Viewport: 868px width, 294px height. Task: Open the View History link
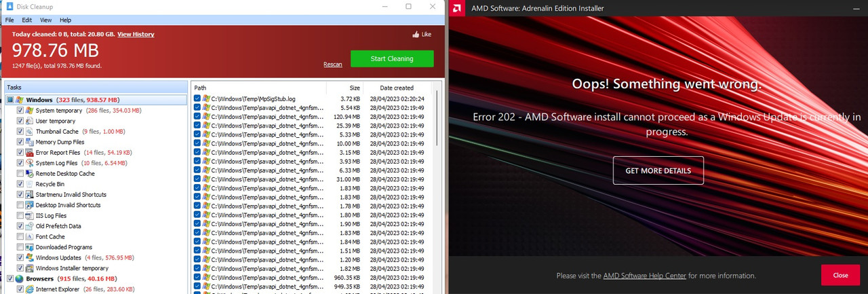[x=136, y=34]
